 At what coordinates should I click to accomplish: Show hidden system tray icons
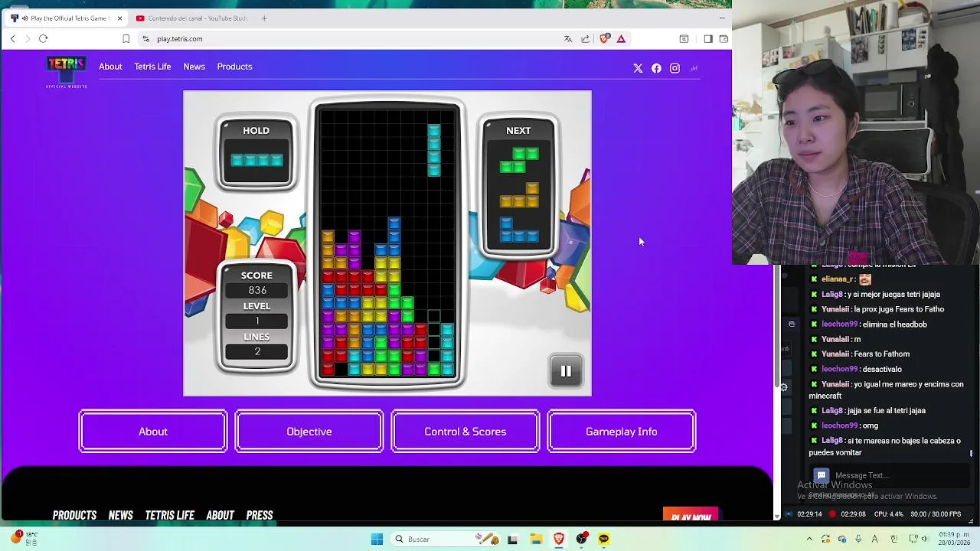tap(809, 540)
